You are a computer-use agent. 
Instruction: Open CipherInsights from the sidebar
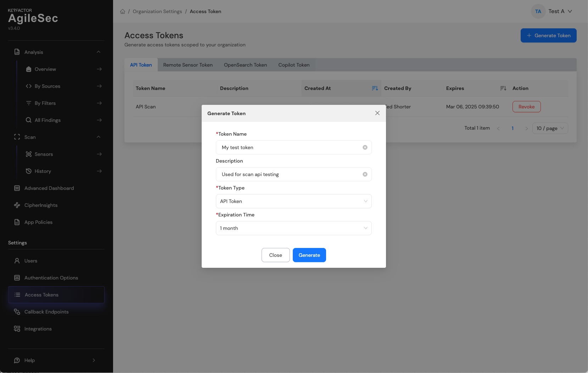point(41,205)
